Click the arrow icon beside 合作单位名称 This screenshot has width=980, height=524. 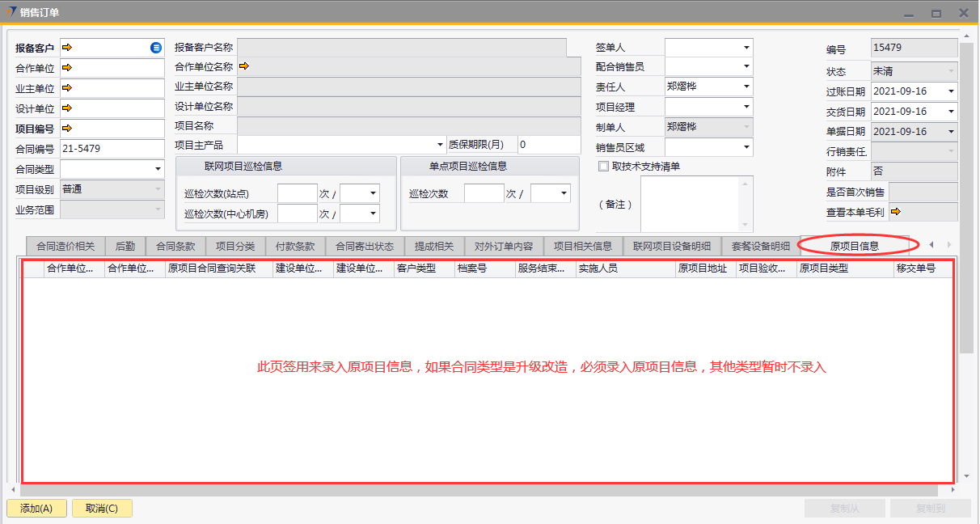(243, 66)
